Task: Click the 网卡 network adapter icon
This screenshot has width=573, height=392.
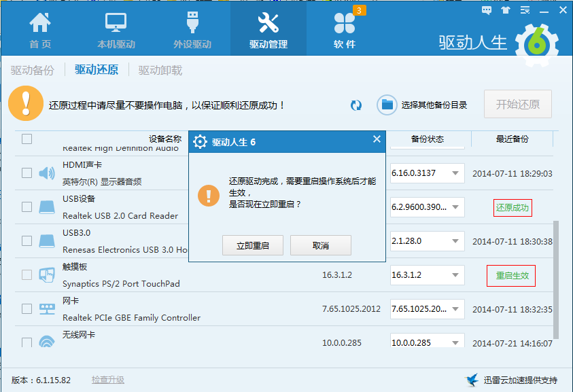Action: tap(47, 309)
